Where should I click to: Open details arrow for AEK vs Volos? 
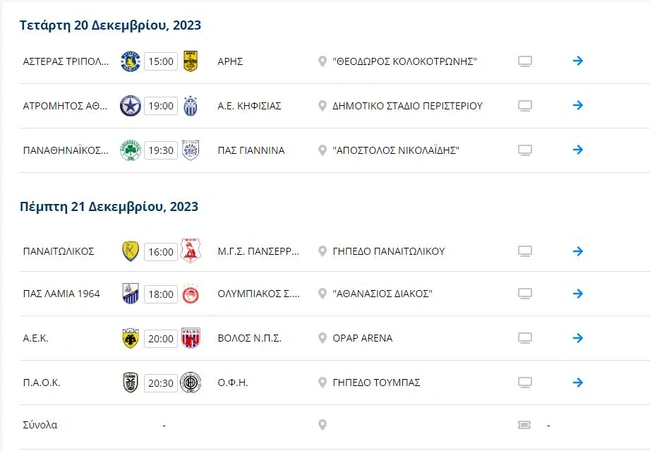[578, 338]
